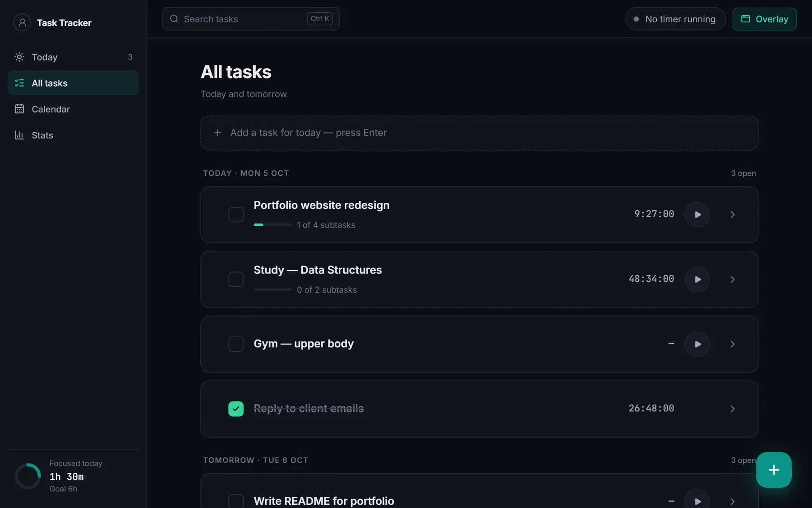
Task: Click the 1 of 4 subtasks label
Action: click(326, 225)
